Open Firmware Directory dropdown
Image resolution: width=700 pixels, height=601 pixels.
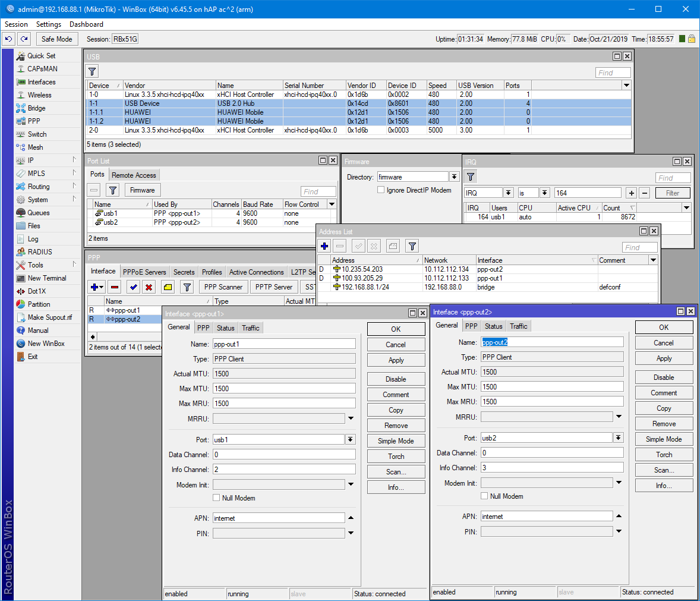[454, 177]
